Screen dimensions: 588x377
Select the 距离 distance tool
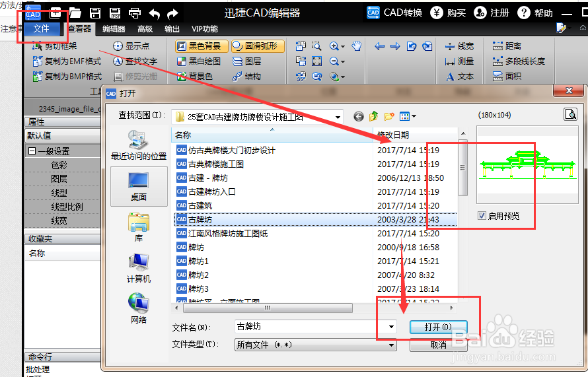(x=507, y=46)
